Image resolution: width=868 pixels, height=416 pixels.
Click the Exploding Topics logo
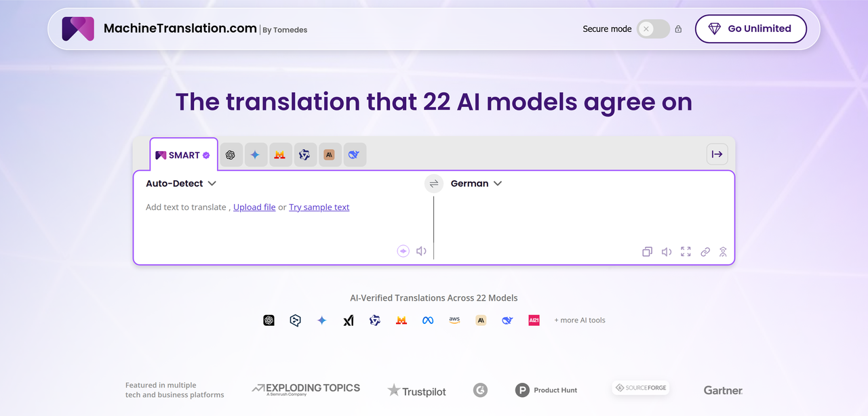pyautogui.click(x=306, y=389)
